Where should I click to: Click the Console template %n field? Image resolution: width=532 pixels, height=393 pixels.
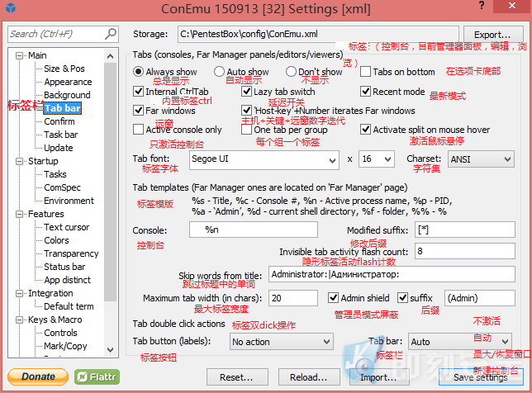click(254, 230)
